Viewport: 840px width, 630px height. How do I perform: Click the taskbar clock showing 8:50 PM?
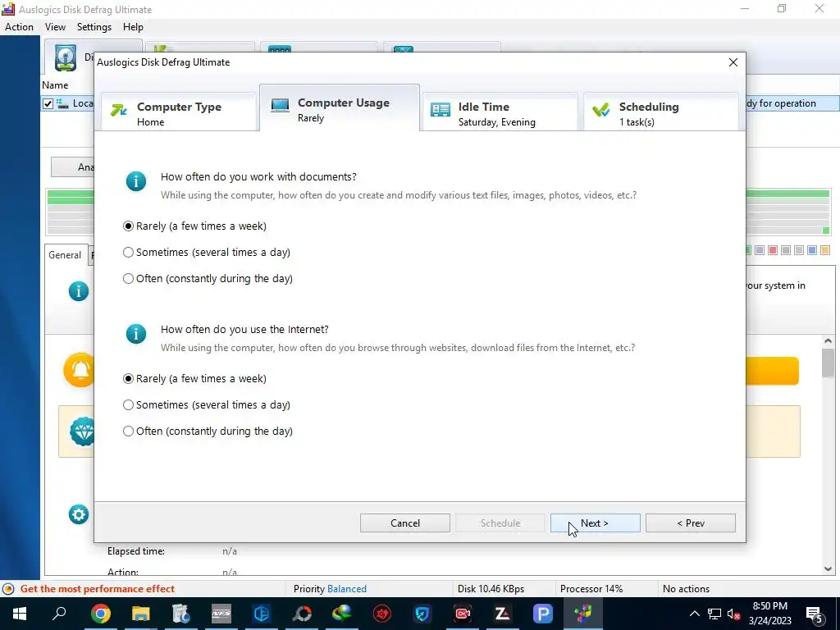(769, 614)
